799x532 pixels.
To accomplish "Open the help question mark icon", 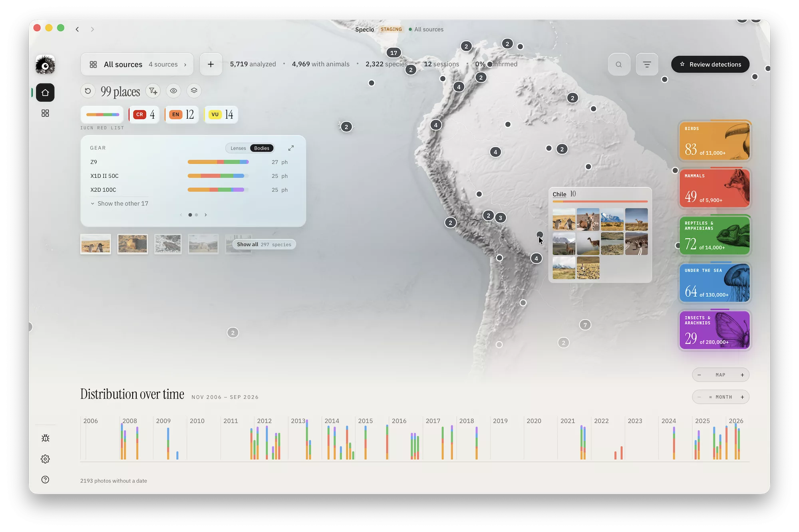I will coord(45,480).
